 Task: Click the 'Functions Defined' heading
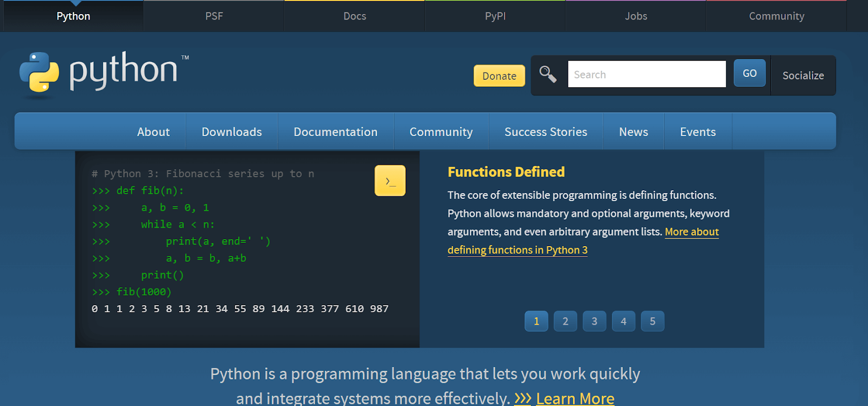tap(506, 172)
